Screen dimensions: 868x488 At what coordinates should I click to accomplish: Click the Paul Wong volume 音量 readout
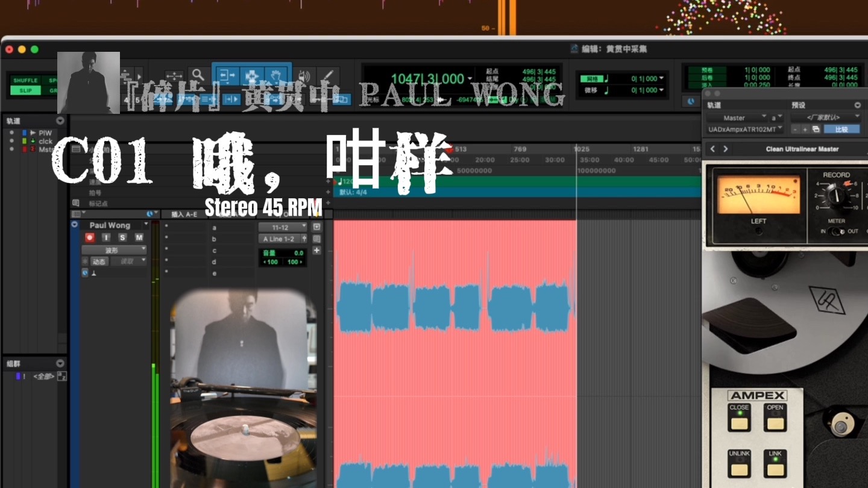point(283,254)
